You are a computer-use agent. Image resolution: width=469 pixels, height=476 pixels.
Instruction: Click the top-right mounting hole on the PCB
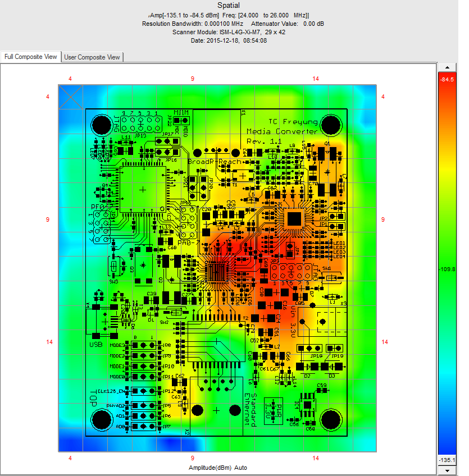[x=331, y=124]
